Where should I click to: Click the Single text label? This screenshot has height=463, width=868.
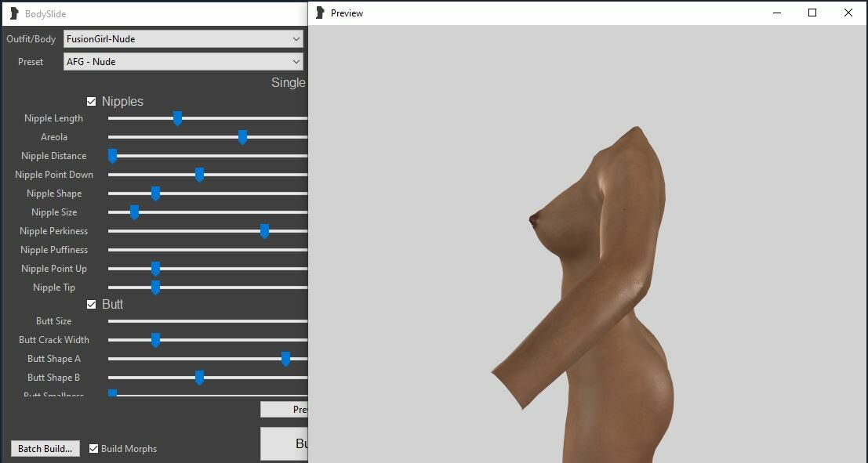(x=289, y=82)
